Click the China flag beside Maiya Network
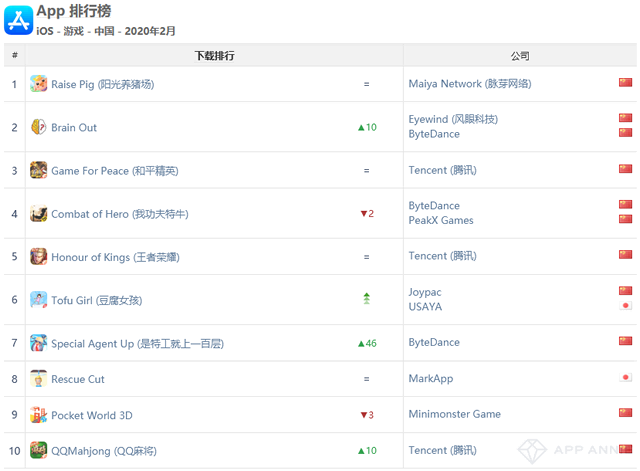640x471 pixels. 625,83
